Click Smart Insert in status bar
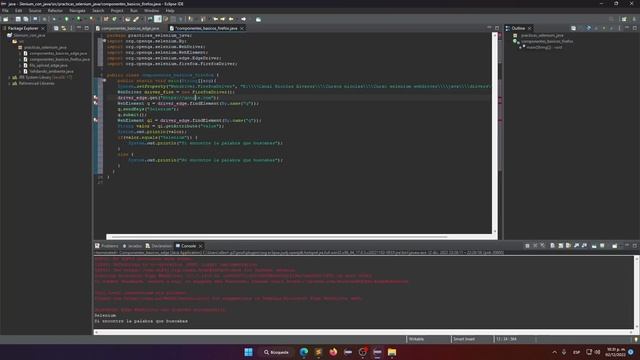This screenshot has width=640, height=360. tap(464, 339)
